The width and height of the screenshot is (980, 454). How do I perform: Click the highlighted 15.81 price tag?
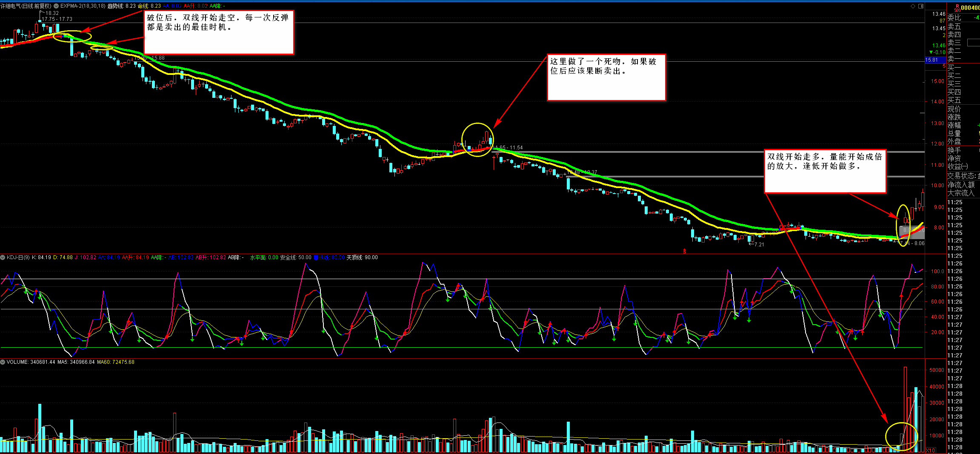[x=935, y=60]
